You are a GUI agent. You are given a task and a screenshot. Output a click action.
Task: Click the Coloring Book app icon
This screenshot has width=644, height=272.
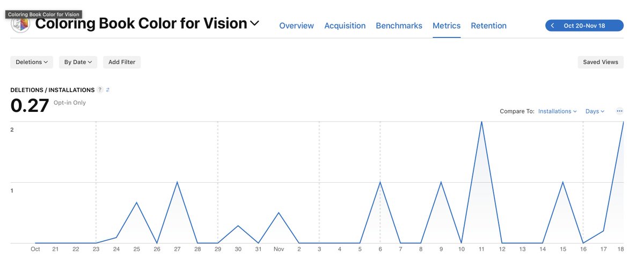20,24
